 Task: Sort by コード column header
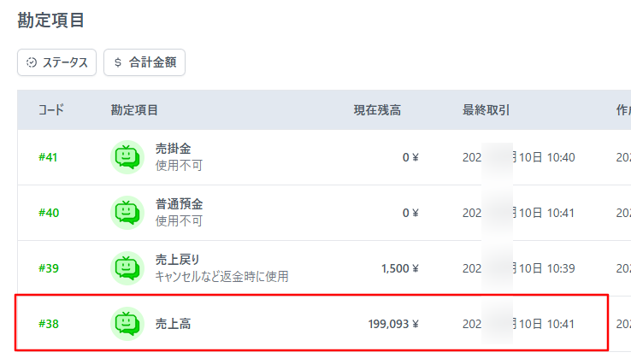tap(51, 110)
